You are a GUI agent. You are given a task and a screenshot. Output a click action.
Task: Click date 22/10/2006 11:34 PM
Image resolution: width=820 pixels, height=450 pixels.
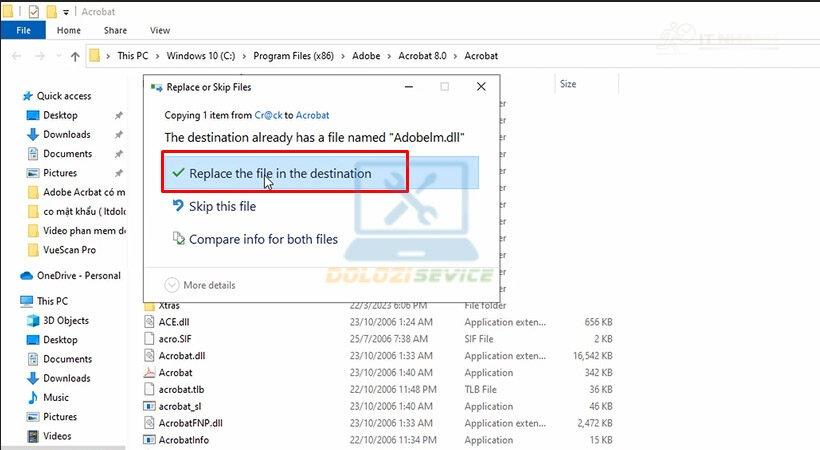click(393, 440)
